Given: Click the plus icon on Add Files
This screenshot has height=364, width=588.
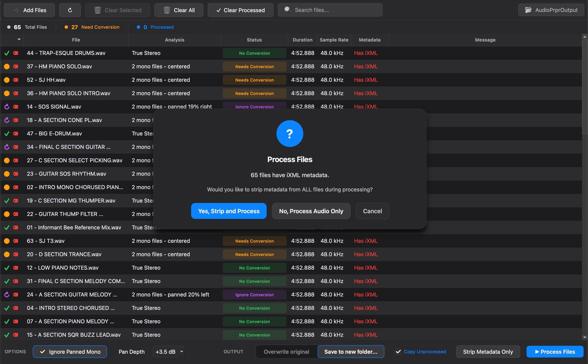Looking at the screenshot, I should pos(16,10).
